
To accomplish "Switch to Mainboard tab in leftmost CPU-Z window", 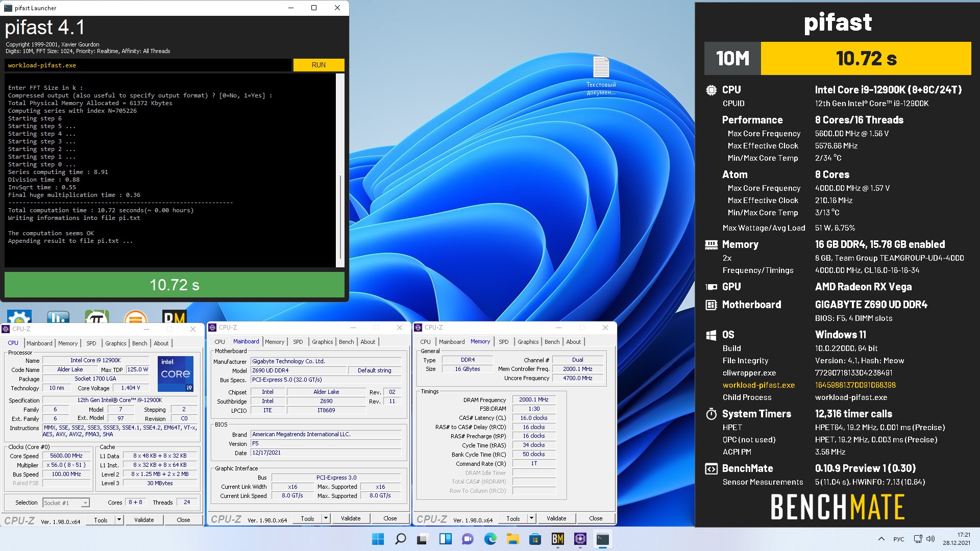I will pos(39,343).
